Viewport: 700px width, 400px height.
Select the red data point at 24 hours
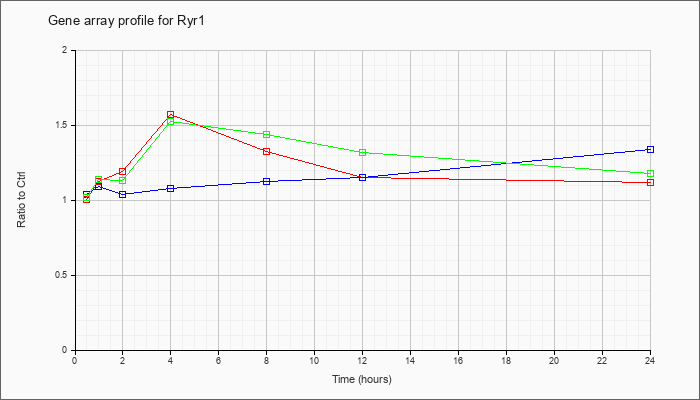click(650, 182)
